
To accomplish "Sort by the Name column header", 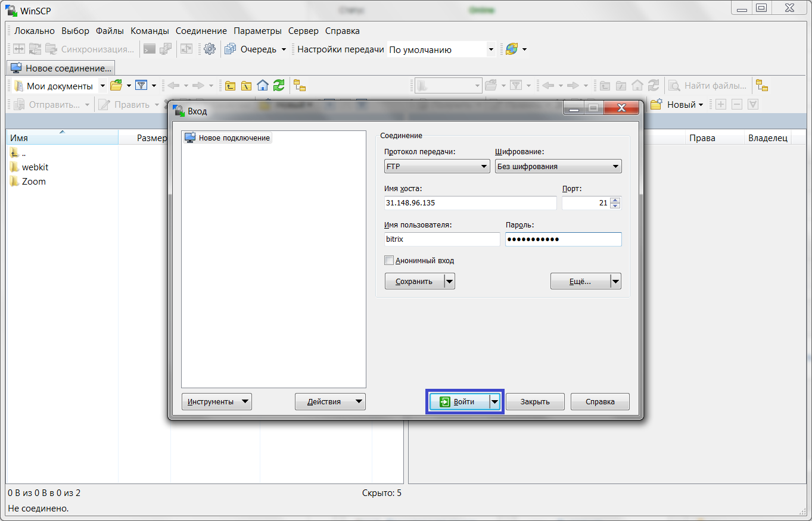I will tap(62, 138).
